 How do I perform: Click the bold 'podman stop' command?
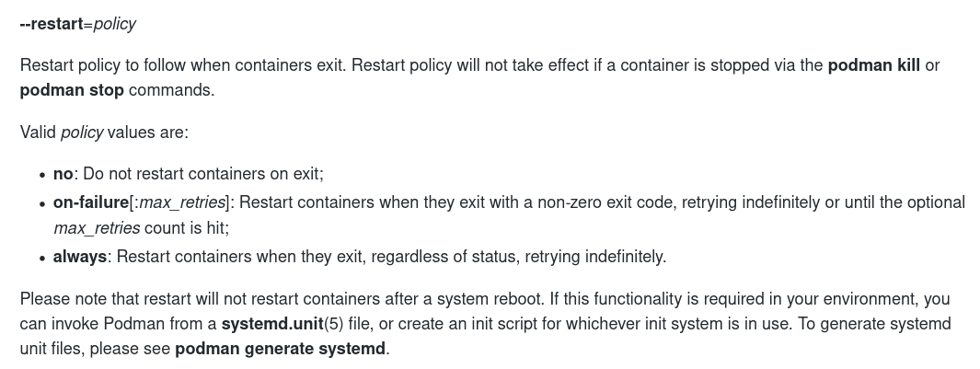(x=72, y=90)
